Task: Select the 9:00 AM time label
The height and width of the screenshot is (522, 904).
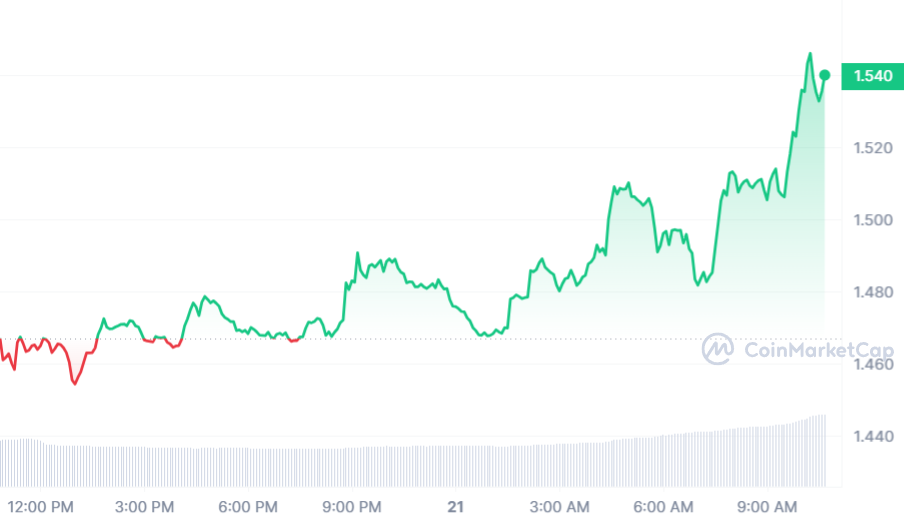Action: 767,507
